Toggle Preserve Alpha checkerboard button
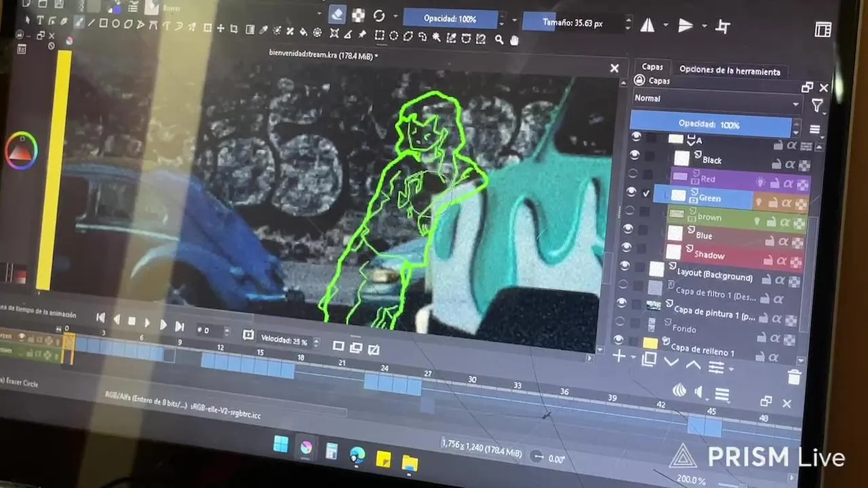 click(358, 15)
